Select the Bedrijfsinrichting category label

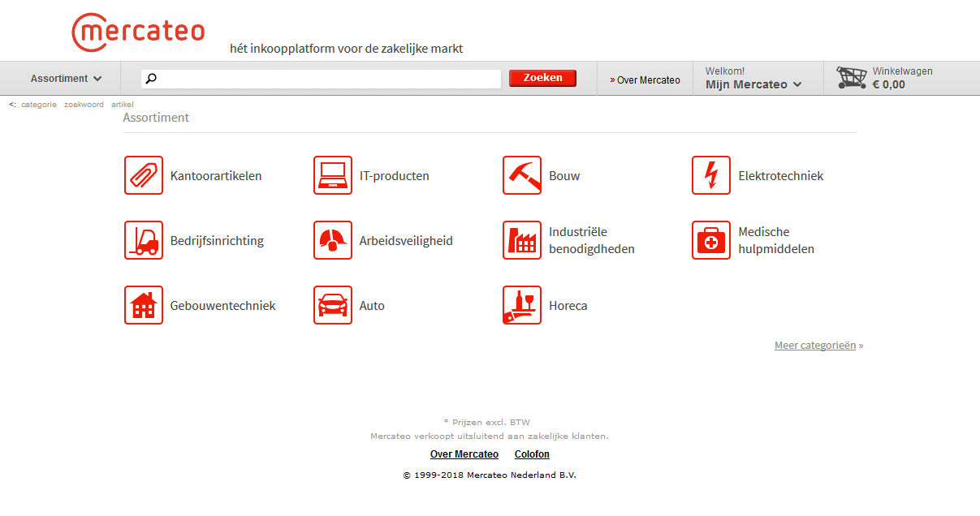point(217,241)
